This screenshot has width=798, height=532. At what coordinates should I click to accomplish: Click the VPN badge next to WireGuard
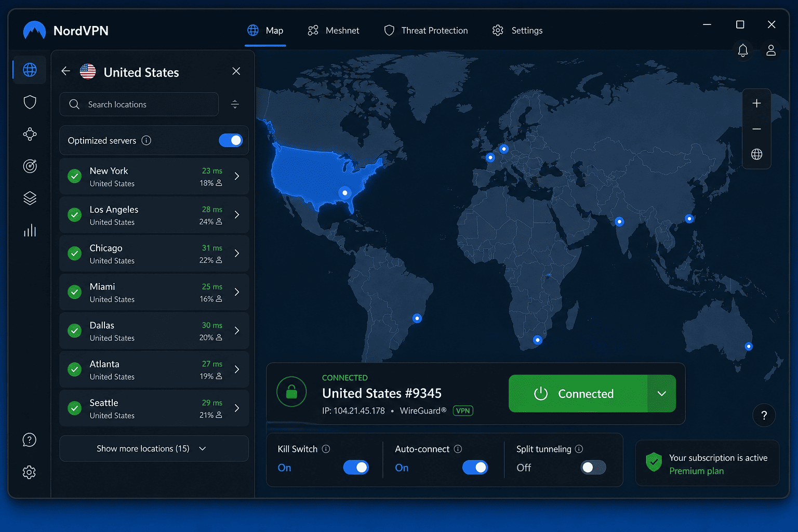[x=463, y=410]
